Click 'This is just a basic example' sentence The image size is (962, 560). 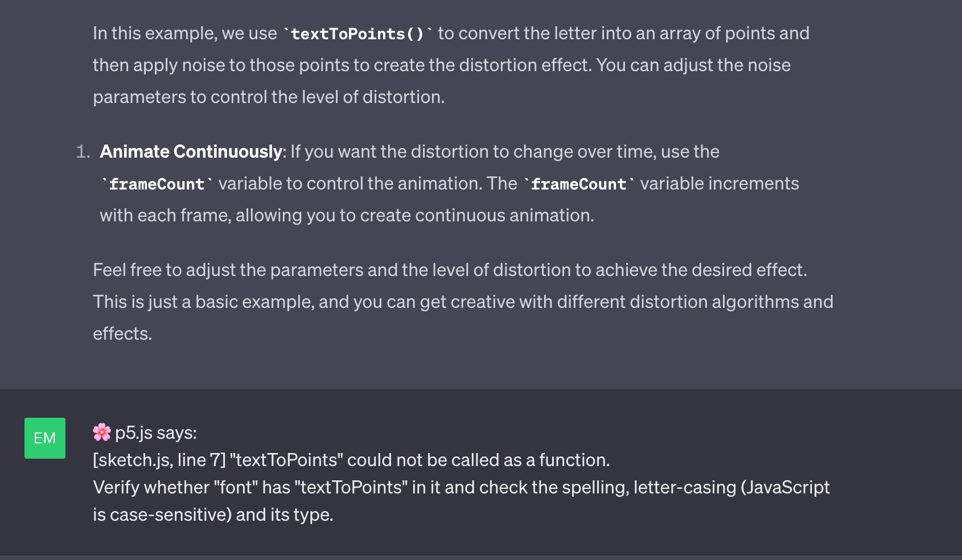(463, 302)
